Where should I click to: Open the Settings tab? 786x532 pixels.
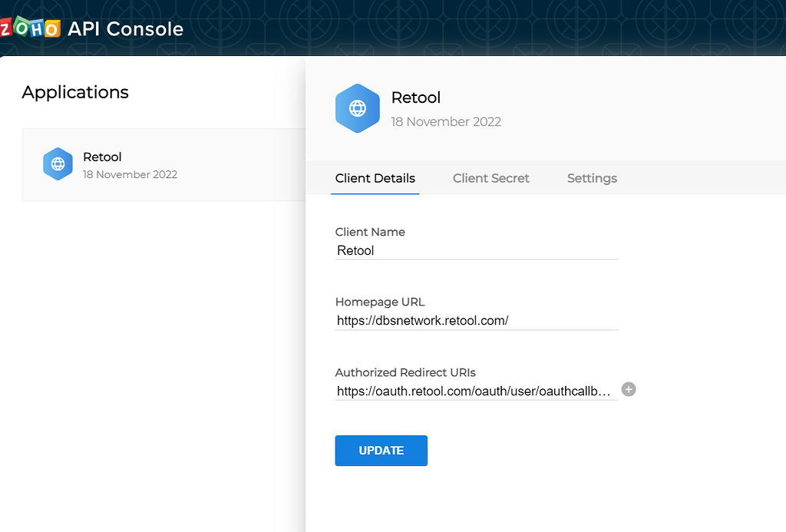(591, 178)
